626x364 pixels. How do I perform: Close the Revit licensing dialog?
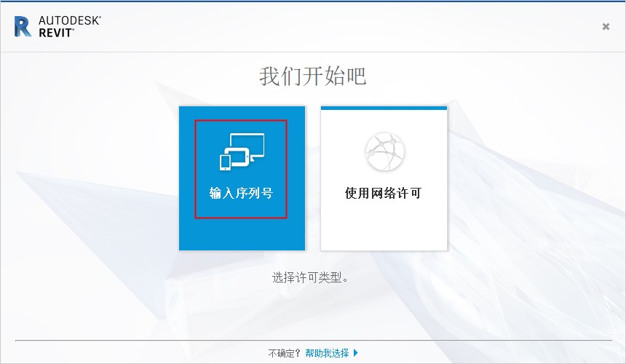(606, 26)
